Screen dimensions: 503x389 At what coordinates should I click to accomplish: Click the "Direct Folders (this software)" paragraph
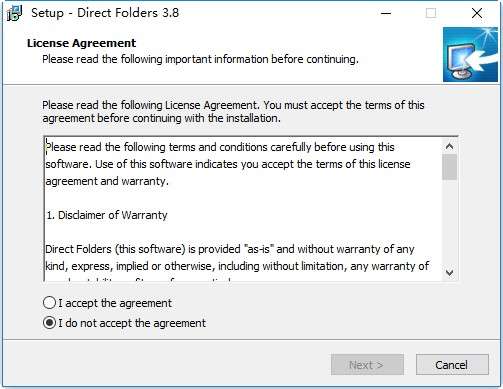[x=237, y=257]
